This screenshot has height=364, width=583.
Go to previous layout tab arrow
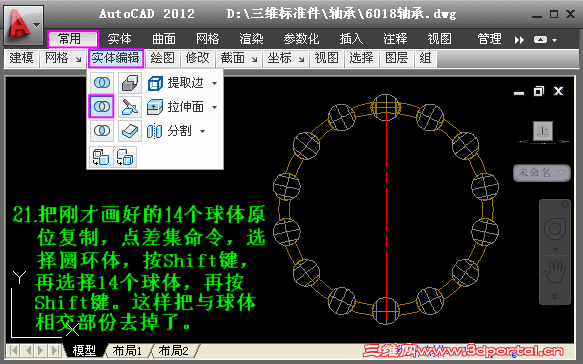(x=28, y=350)
